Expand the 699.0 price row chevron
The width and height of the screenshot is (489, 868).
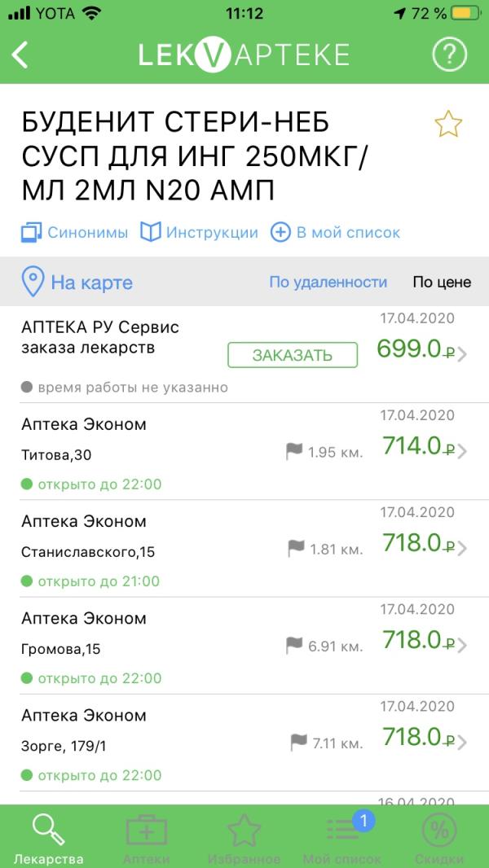pyautogui.click(x=462, y=354)
